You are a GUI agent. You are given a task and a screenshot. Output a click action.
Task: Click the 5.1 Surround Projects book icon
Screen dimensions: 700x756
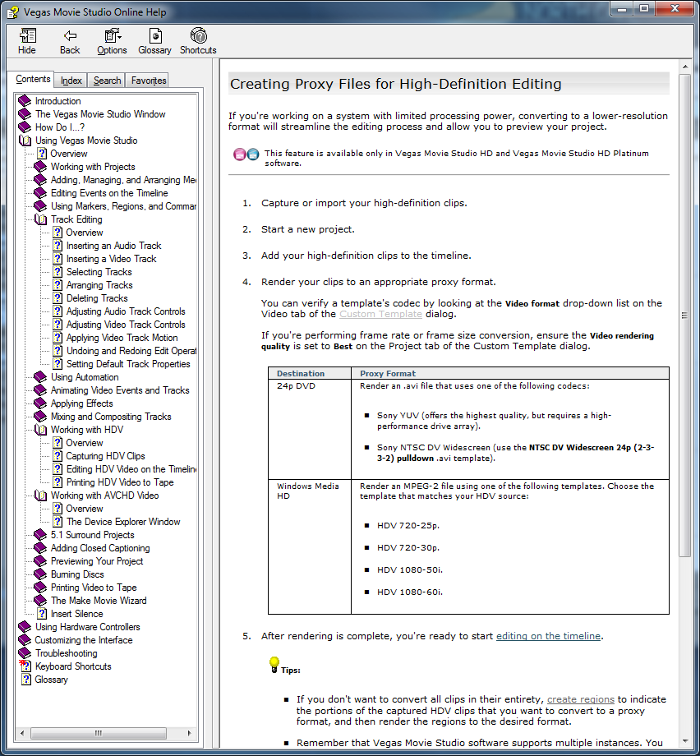[x=40, y=535]
